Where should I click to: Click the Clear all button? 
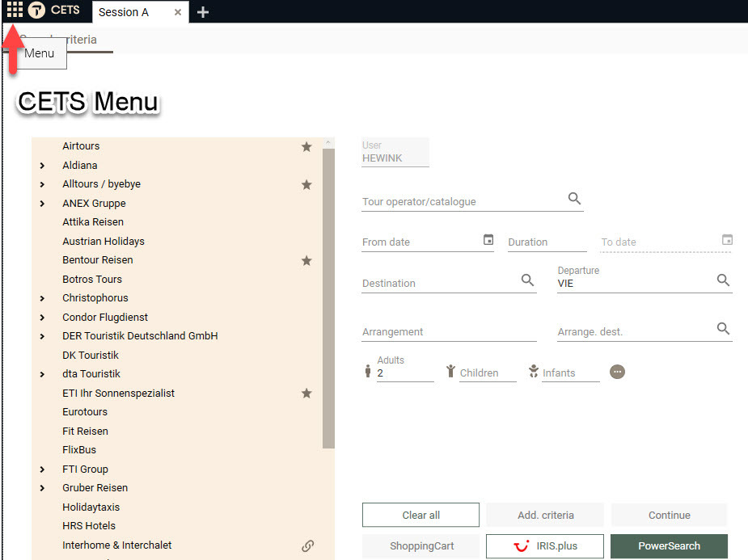tap(420, 516)
